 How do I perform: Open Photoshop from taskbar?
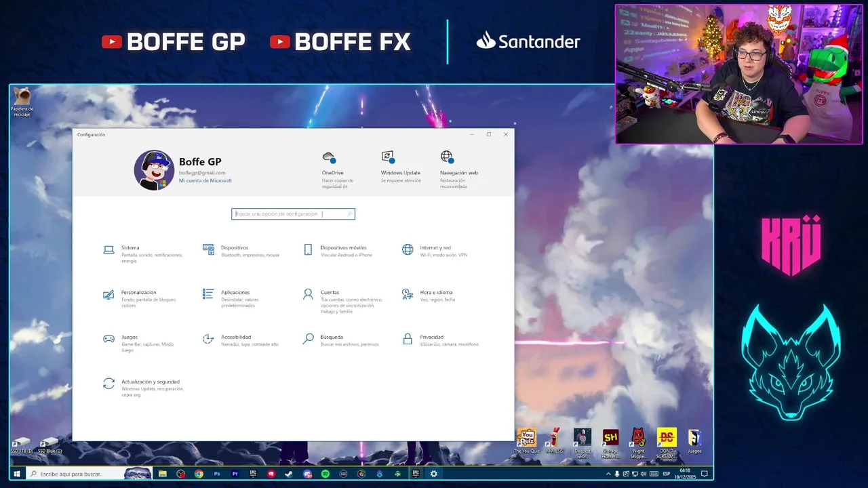coord(217,474)
